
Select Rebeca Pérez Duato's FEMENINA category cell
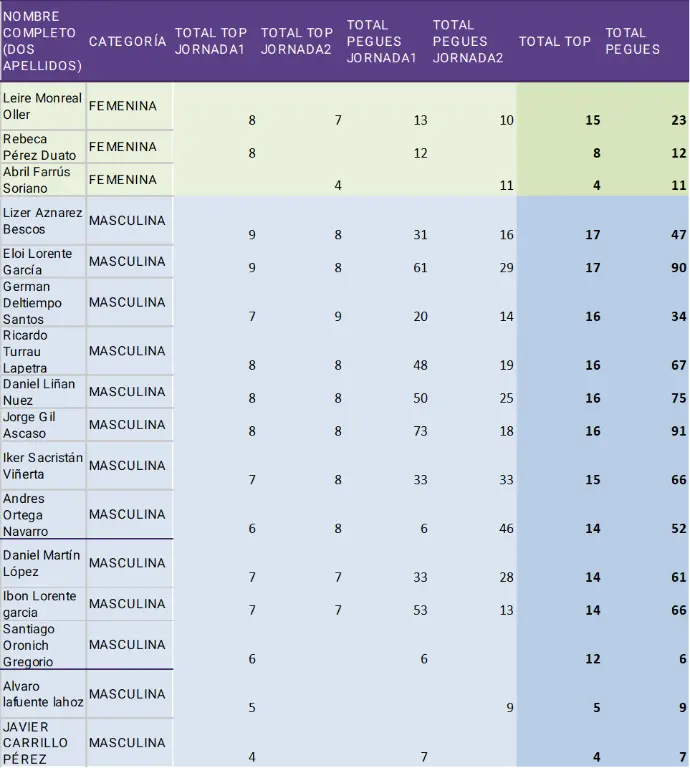pos(128,147)
